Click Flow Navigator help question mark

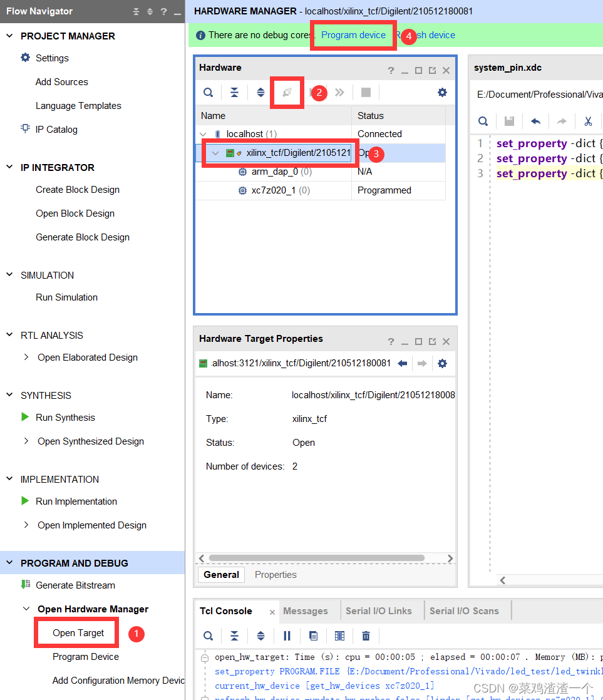coord(164,12)
